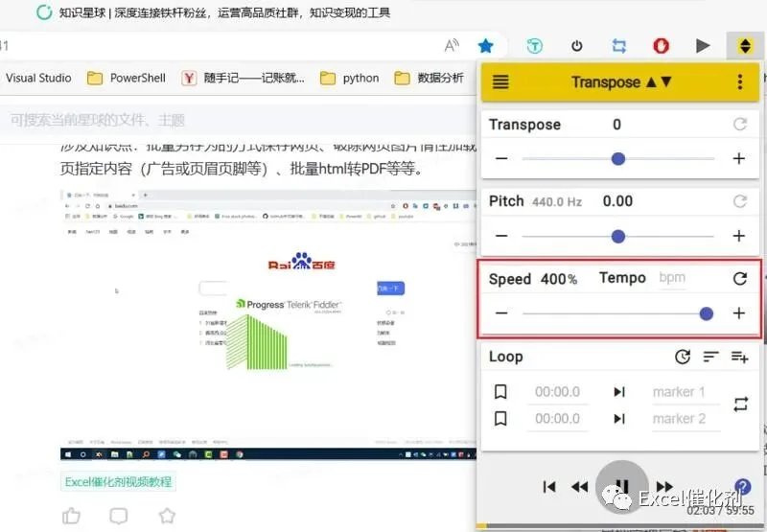Viewport: 767px width, 532px height.
Task: Open the Transpose three-dot options menu
Action: [x=740, y=81]
